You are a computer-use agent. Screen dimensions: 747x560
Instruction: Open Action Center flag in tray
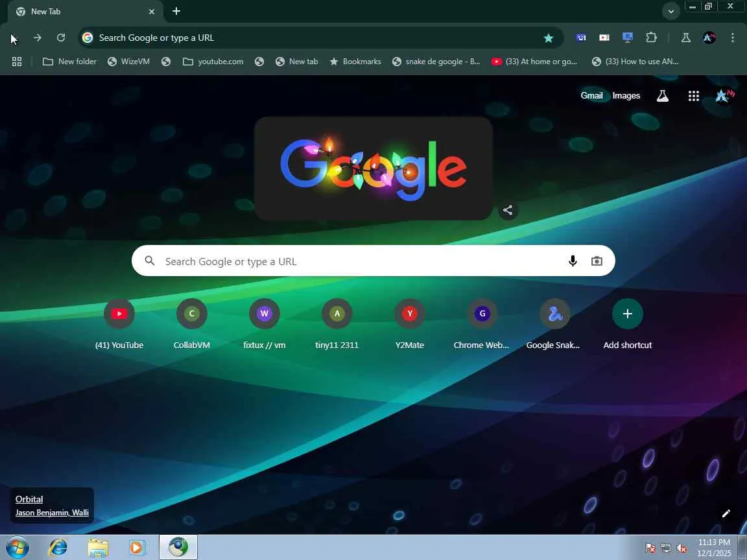point(650,548)
